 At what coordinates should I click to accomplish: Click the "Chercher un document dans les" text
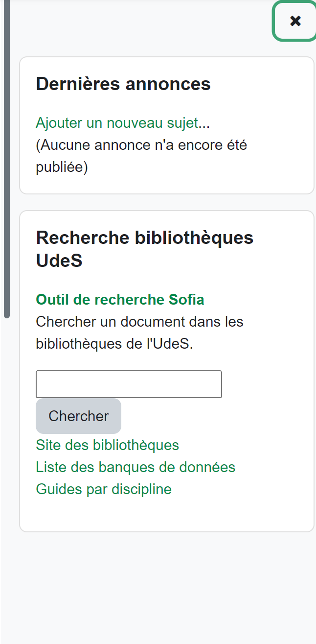139,322
